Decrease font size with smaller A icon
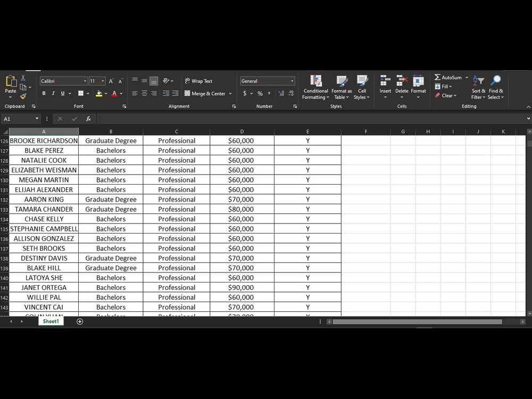Image resolution: width=532 pixels, height=399 pixels. pyautogui.click(x=120, y=81)
